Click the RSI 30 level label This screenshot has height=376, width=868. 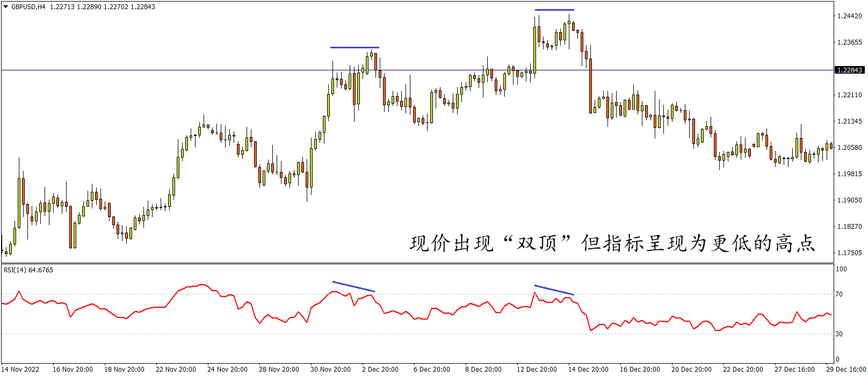839,334
